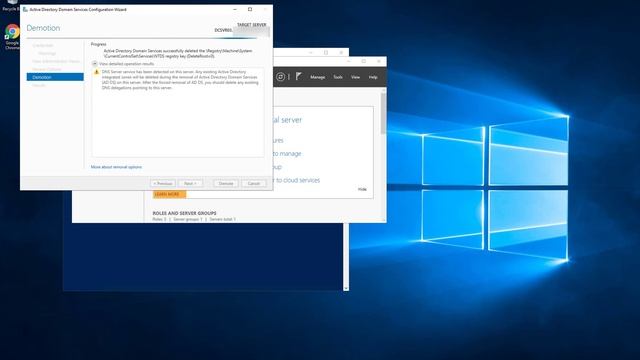Open the Help menu in Server Manager

pyautogui.click(x=373, y=77)
